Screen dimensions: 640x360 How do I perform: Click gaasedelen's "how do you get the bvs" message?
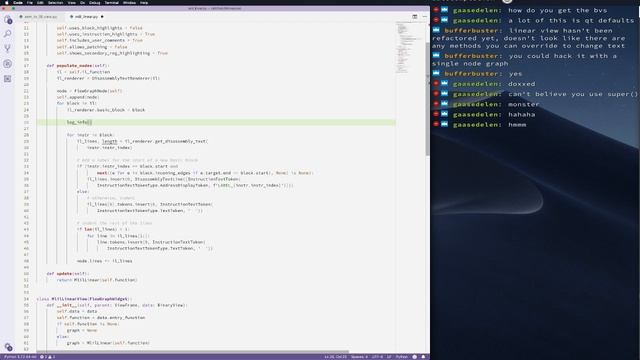coord(558,10)
